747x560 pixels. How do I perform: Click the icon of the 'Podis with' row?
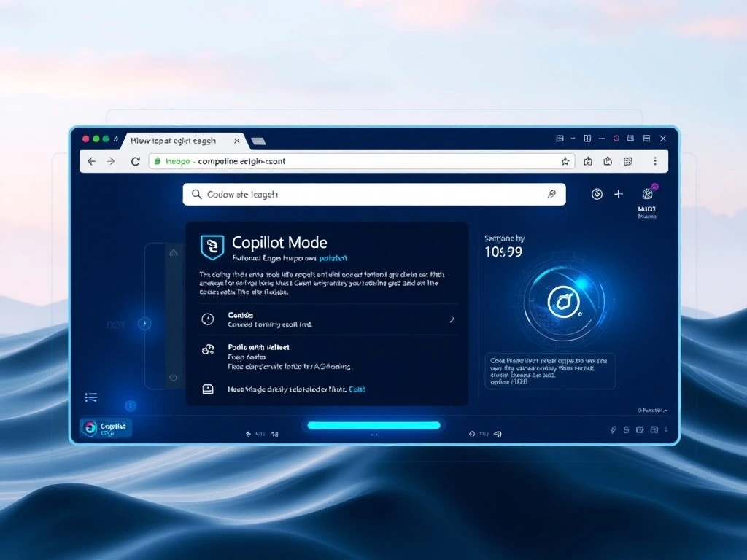(208, 350)
